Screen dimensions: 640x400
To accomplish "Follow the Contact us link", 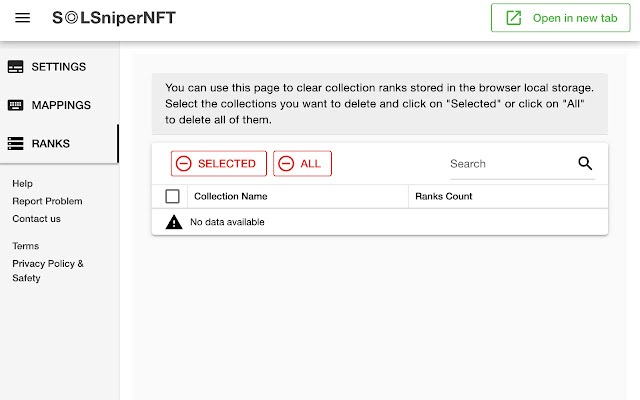I will pyautogui.click(x=36, y=219).
